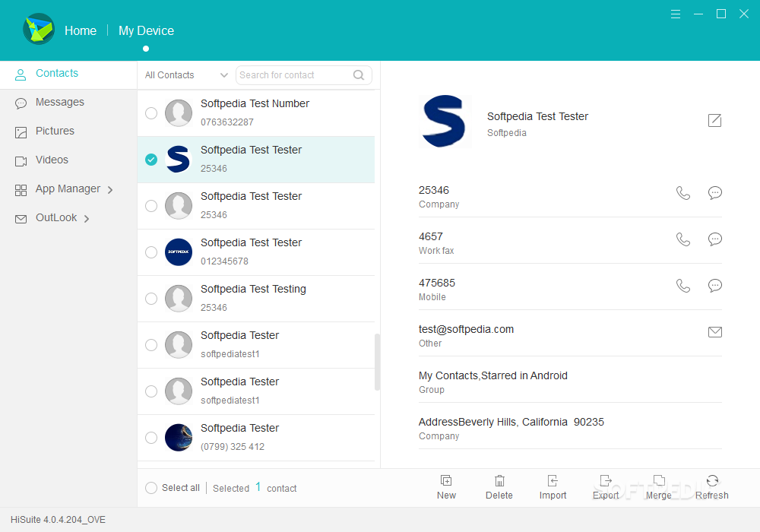Screen dimensions: 760x532
Task: Click the contact list scrollbar
Action: pos(377,362)
